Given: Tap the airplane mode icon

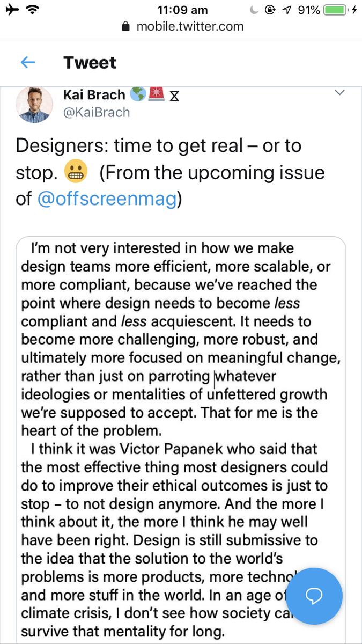Looking at the screenshot, I should pyautogui.click(x=12, y=10).
